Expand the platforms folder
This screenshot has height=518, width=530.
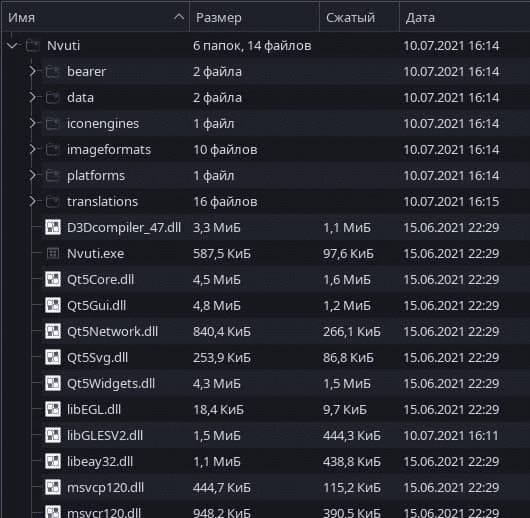[32, 175]
